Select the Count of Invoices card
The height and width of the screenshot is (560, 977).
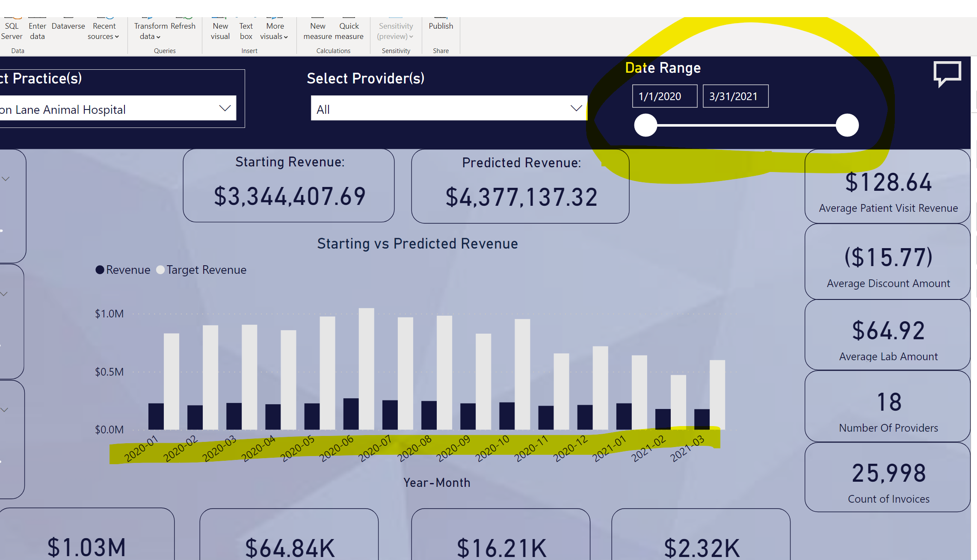pos(888,477)
